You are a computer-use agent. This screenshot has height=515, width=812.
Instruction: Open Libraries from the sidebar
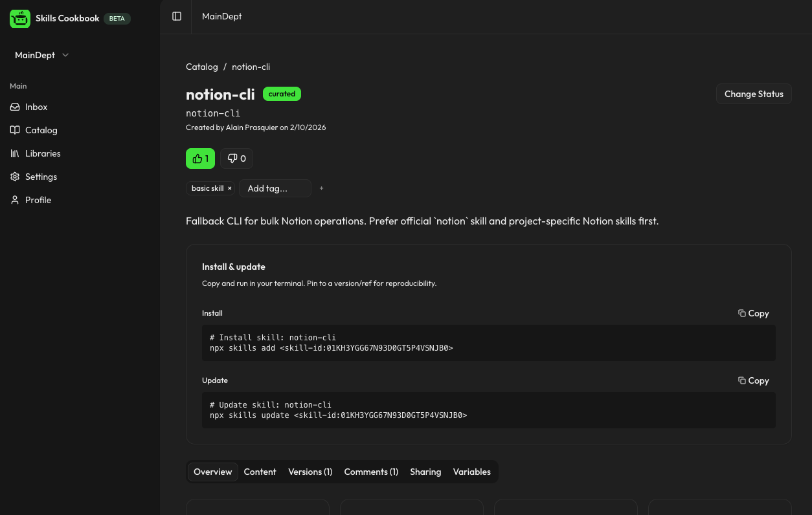point(43,153)
